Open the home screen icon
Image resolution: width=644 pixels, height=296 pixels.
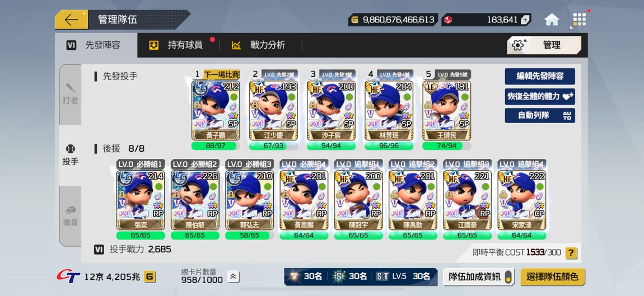(x=552, y=20)
